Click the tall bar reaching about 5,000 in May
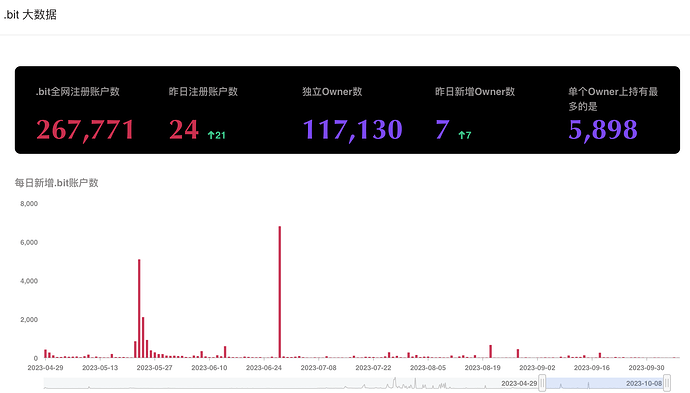Image resolution: width=690 pixels, height=393 pixels. [x=139, y=309]
